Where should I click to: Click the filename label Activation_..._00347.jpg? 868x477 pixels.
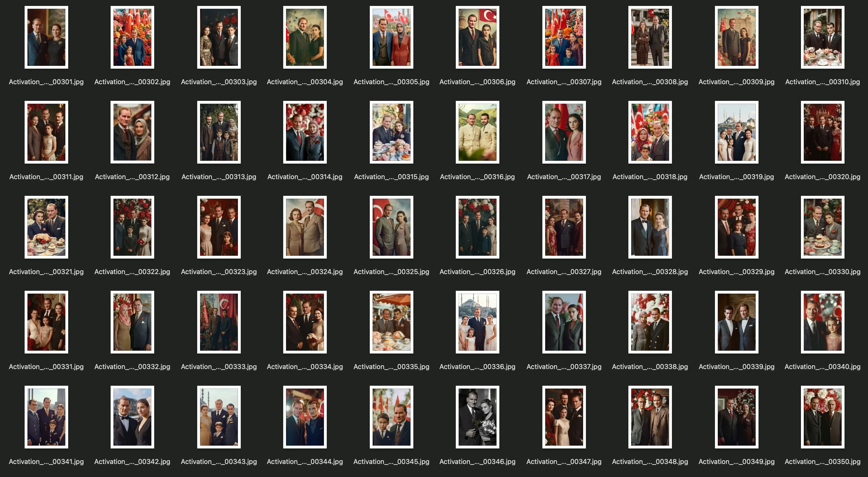564,461
